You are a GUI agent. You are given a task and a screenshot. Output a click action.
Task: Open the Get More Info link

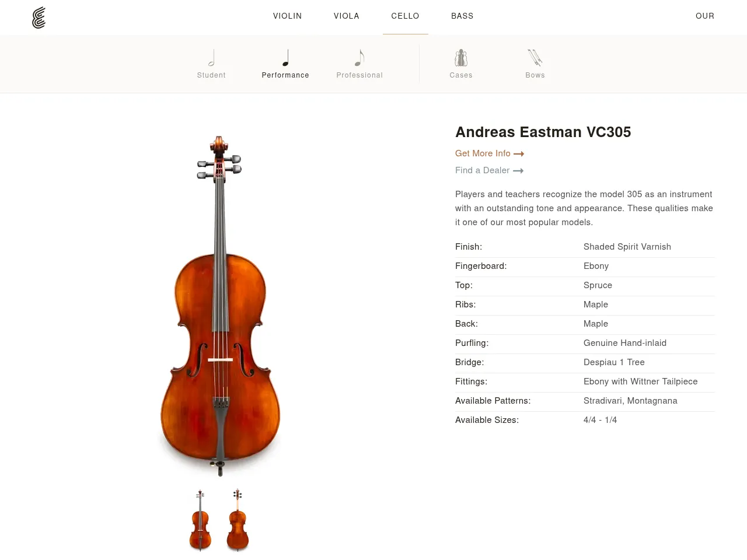(483, 153)
